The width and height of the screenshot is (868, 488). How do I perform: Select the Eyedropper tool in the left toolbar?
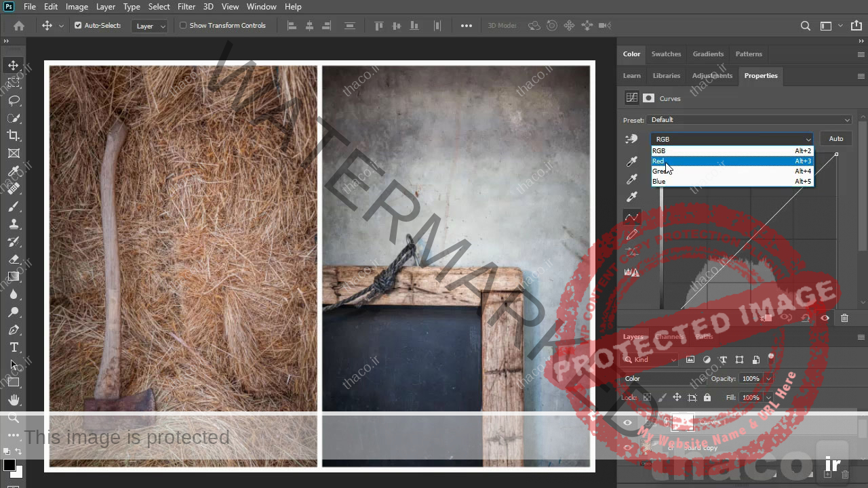pos(14,171)
